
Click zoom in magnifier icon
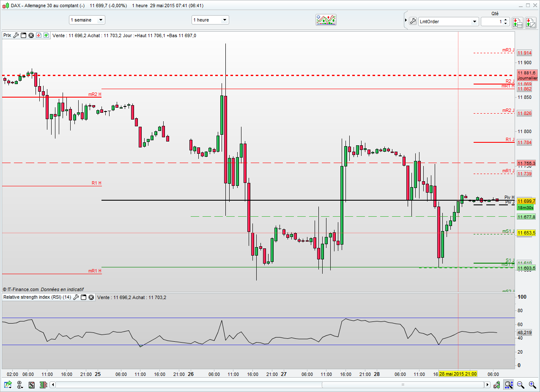click(x=532, y=385)
